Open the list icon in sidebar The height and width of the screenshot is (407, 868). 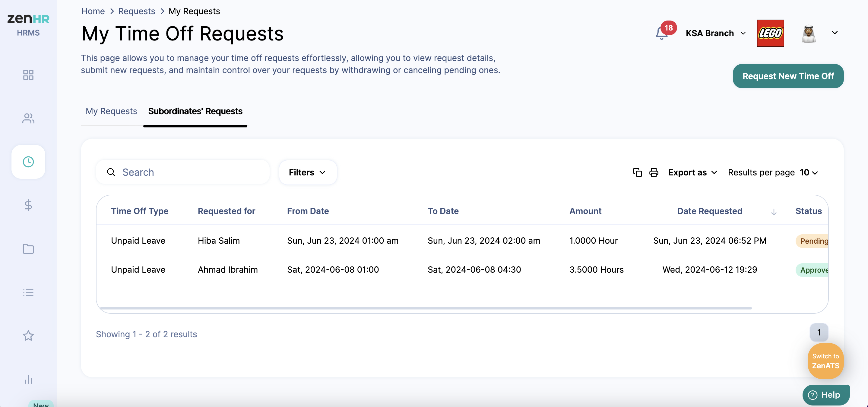[x=28, y=292]
